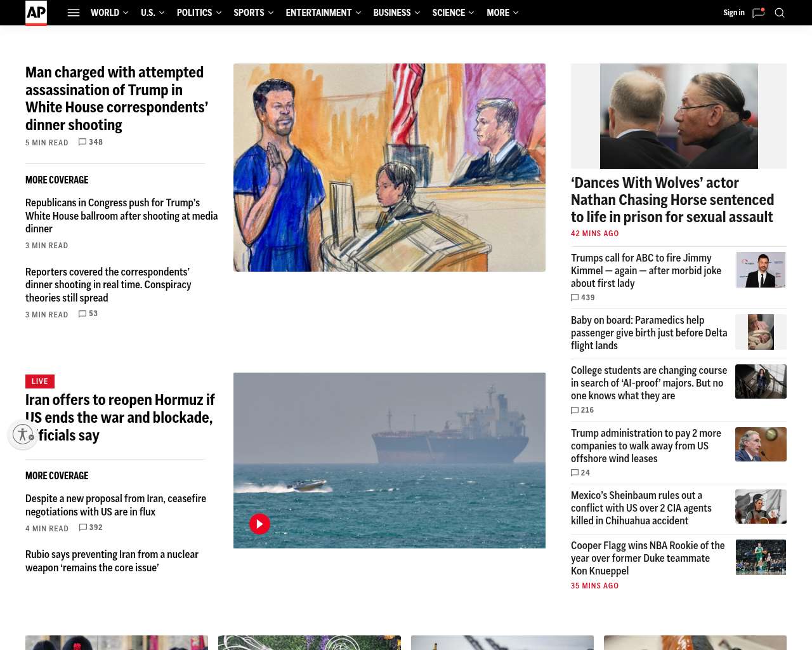Open Rubio Iran nuclear weapon story
Image resolution: width=812 pixels, height=650 pixels.
tap(112, 561)
